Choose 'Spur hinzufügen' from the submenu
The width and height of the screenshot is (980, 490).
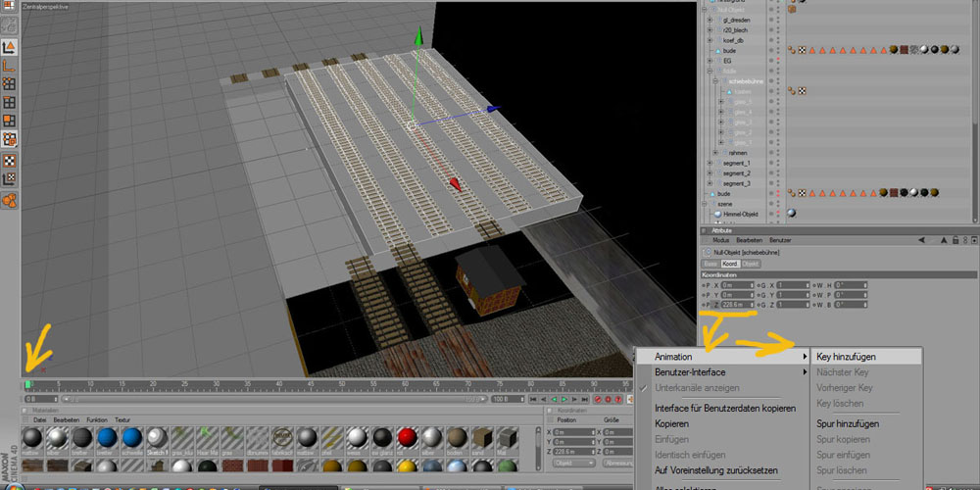[848, 423]
